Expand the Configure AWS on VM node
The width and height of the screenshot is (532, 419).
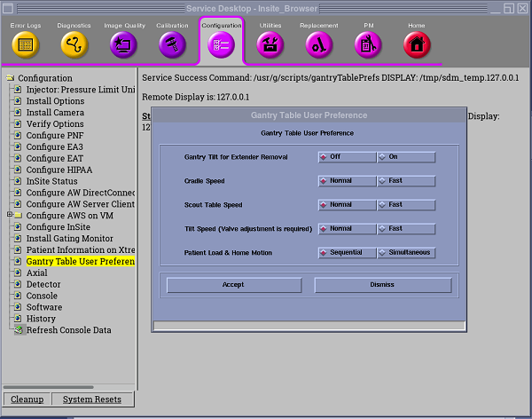pos(10,215)
